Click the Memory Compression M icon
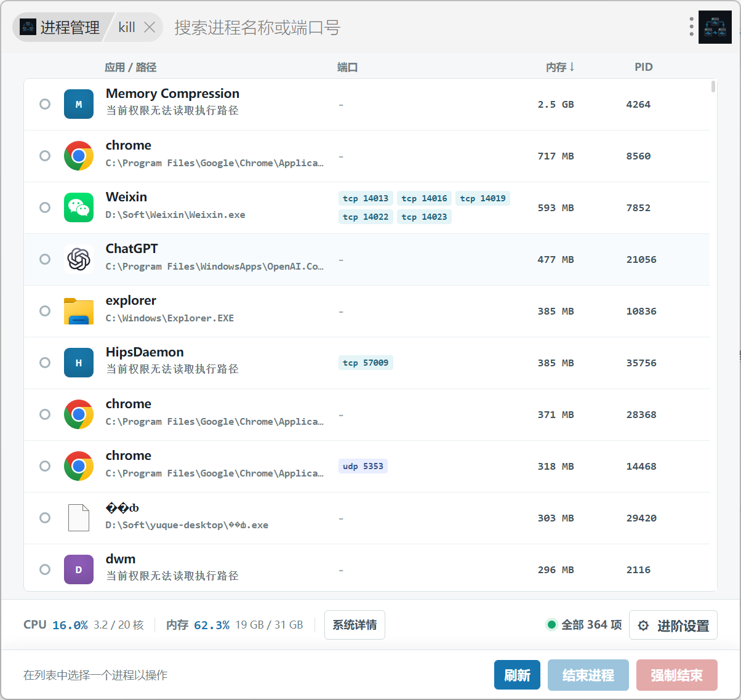Image resolution: width=741 pixels, height=700 pixels. pos(79,104)
